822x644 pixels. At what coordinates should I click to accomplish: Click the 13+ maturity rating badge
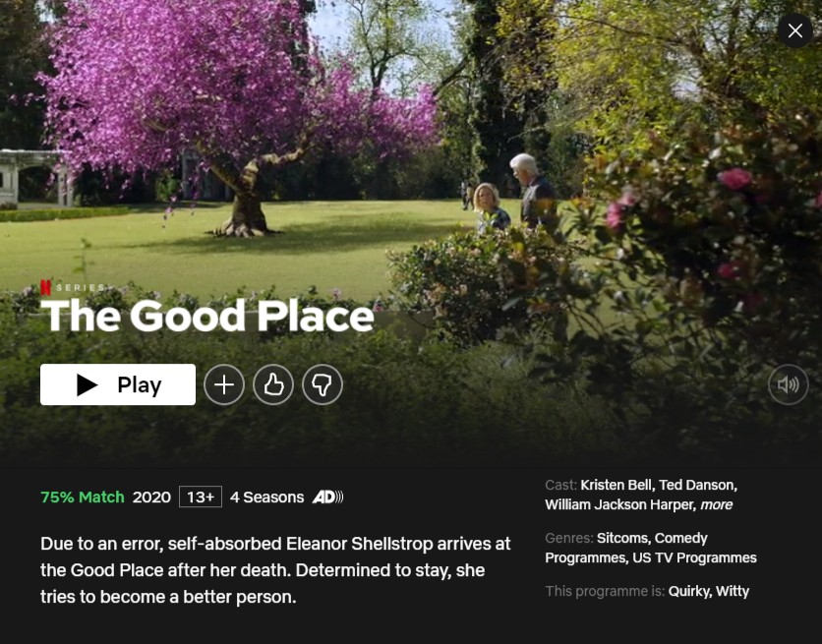coord(201,497)
